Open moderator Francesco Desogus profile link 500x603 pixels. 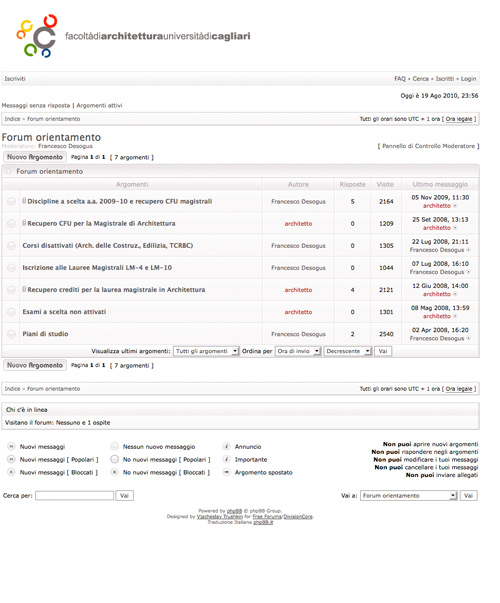tap(65, 146)
